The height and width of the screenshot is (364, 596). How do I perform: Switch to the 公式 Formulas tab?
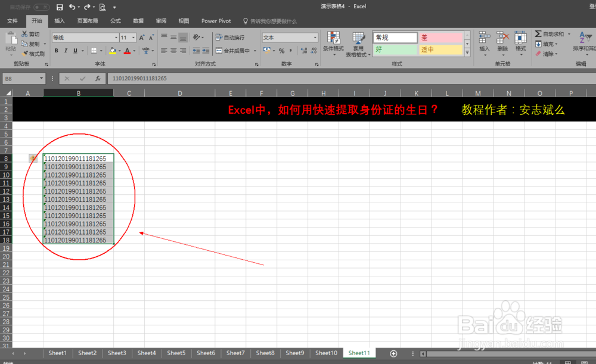[x=116, y=21]
